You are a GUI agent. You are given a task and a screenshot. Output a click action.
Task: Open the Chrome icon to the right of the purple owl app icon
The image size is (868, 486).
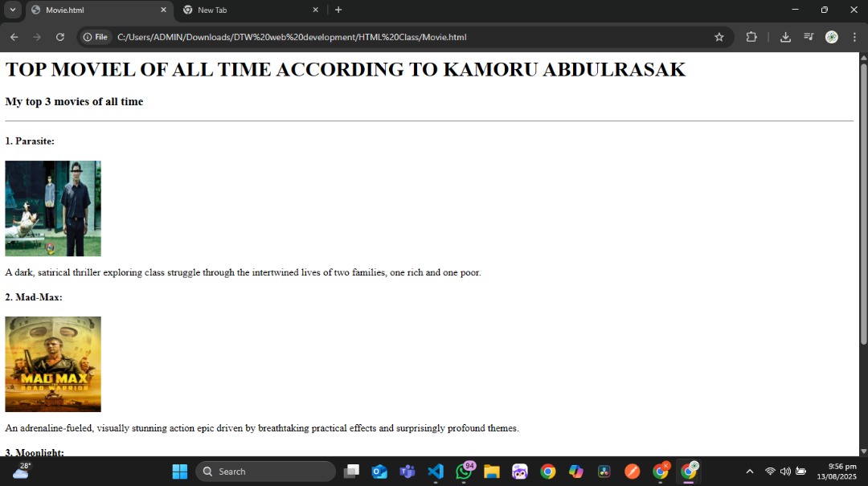pos(548,472)
